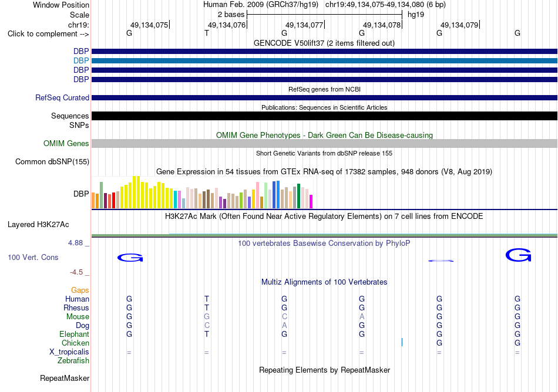The image size is (558, 392).
Task: Click the Dog species label
Action: tap(82, 326)
